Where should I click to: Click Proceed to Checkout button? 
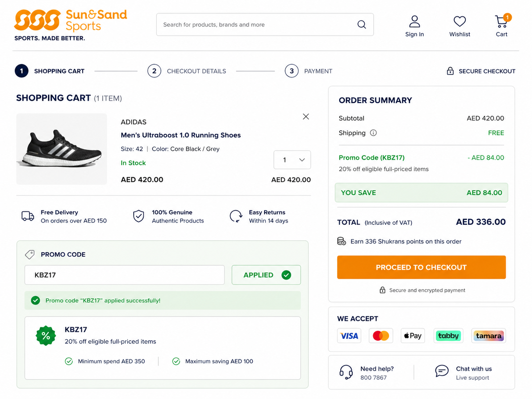click(421, 267)
